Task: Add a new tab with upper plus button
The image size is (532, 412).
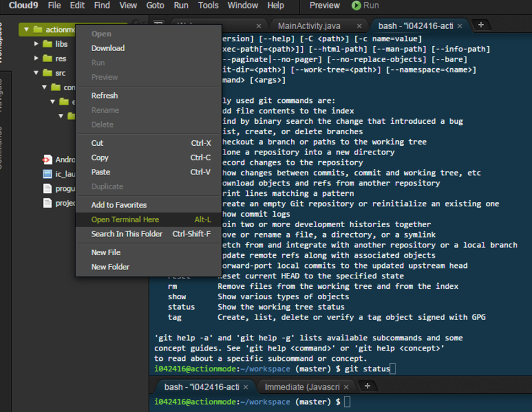Action: 481,25
